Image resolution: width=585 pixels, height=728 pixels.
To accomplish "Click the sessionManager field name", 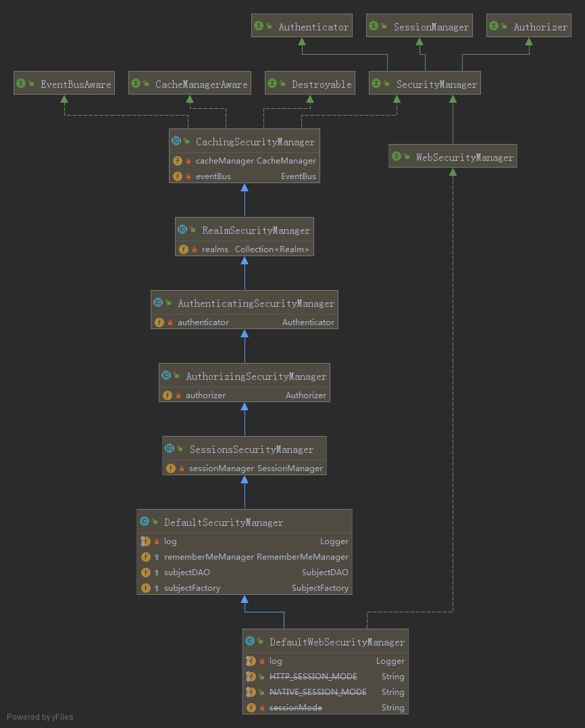I will [x=222, y=468].
